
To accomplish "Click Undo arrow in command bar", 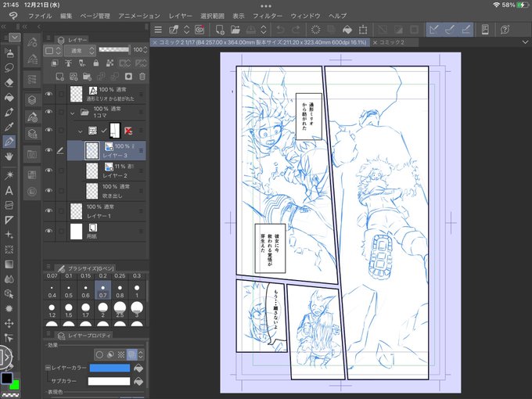I will click(x=280, y=30).
